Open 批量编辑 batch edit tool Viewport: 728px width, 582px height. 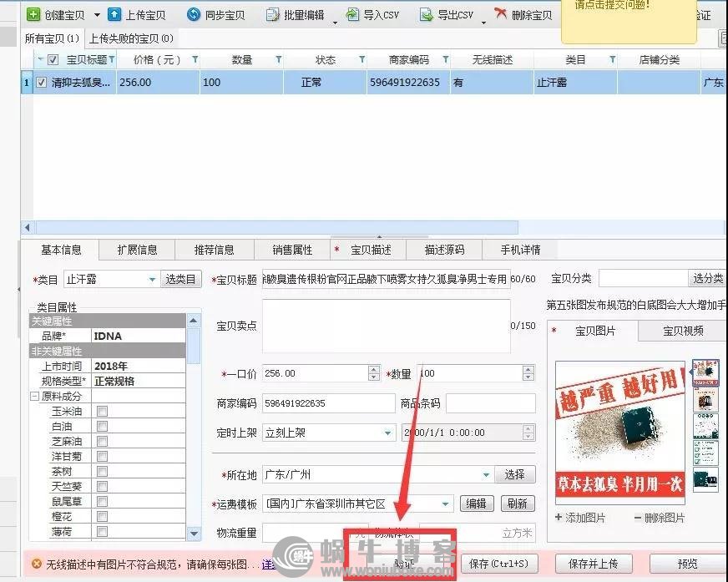[296, 14]
